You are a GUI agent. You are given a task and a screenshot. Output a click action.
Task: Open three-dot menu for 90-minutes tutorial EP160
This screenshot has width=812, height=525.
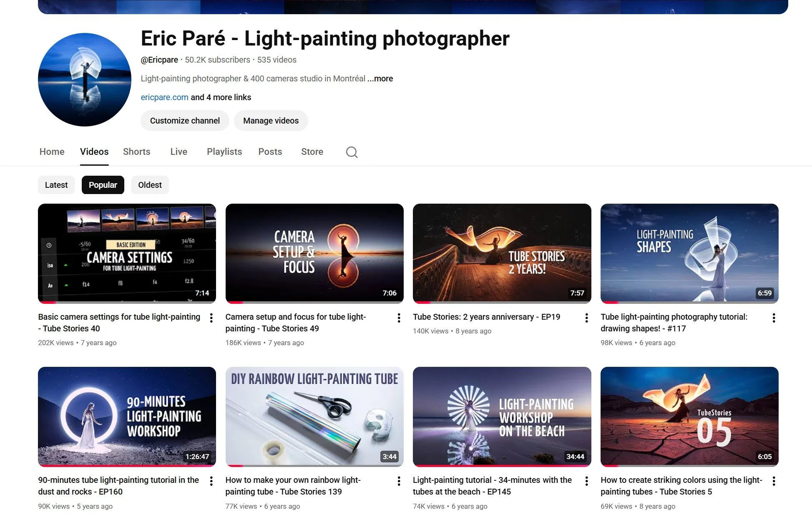click(211, 481)
